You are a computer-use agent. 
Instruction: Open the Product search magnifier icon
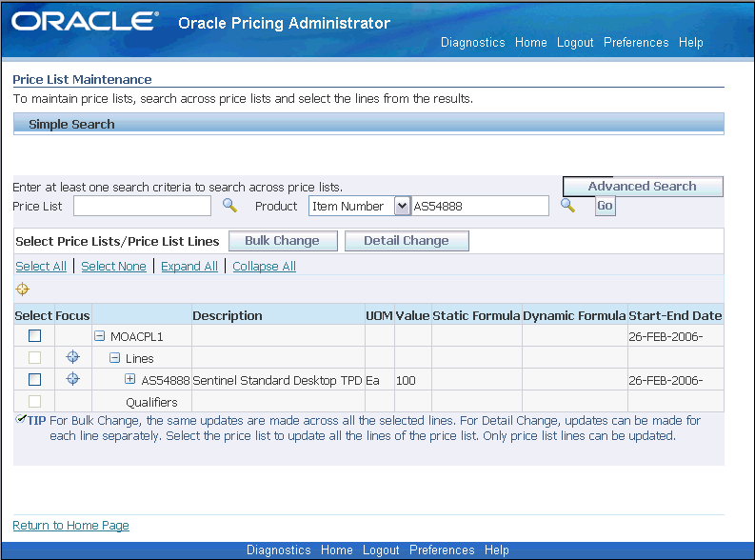567,206
